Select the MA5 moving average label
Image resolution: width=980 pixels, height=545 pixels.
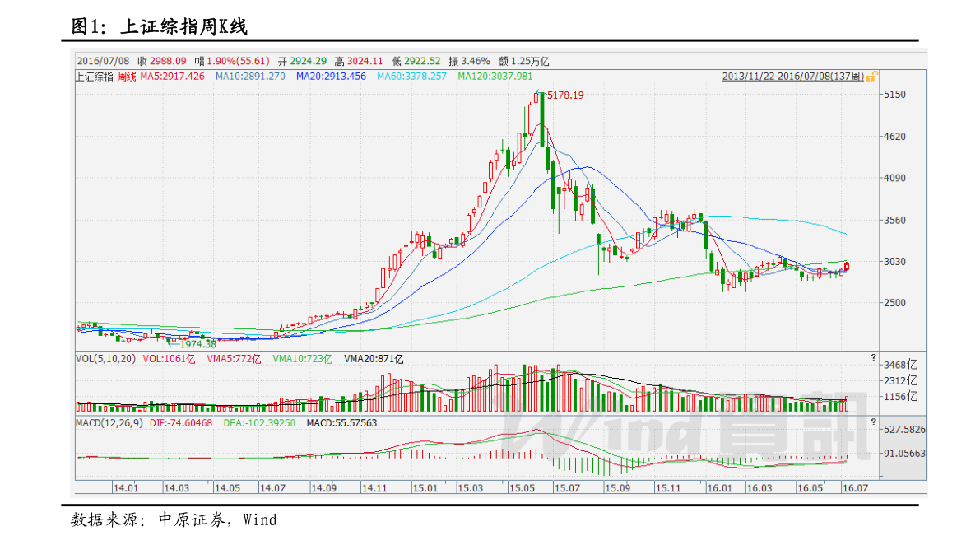[x=172, y=77]
